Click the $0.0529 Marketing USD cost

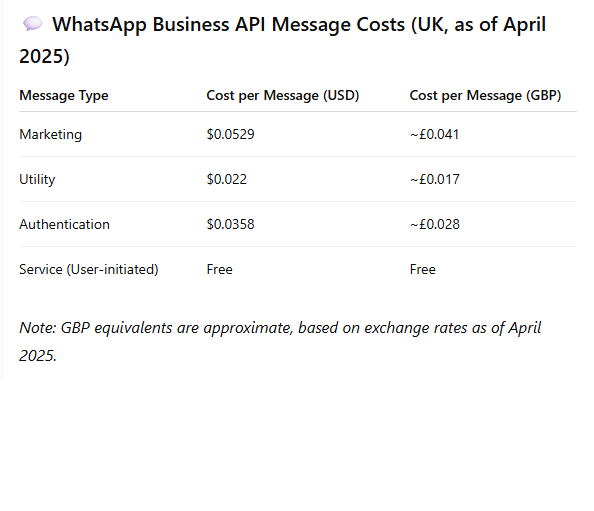(230, 134)
